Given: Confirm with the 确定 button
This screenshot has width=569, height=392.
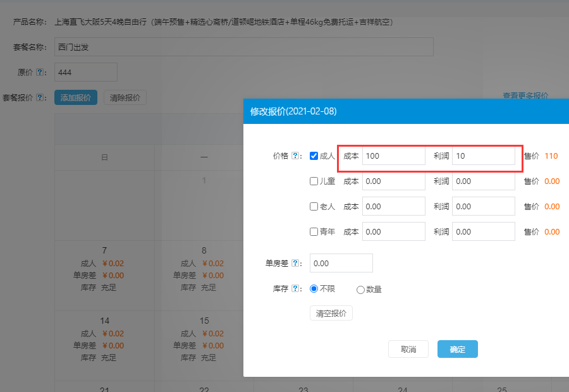Looking at the screenshot, I should coord(457,350).
